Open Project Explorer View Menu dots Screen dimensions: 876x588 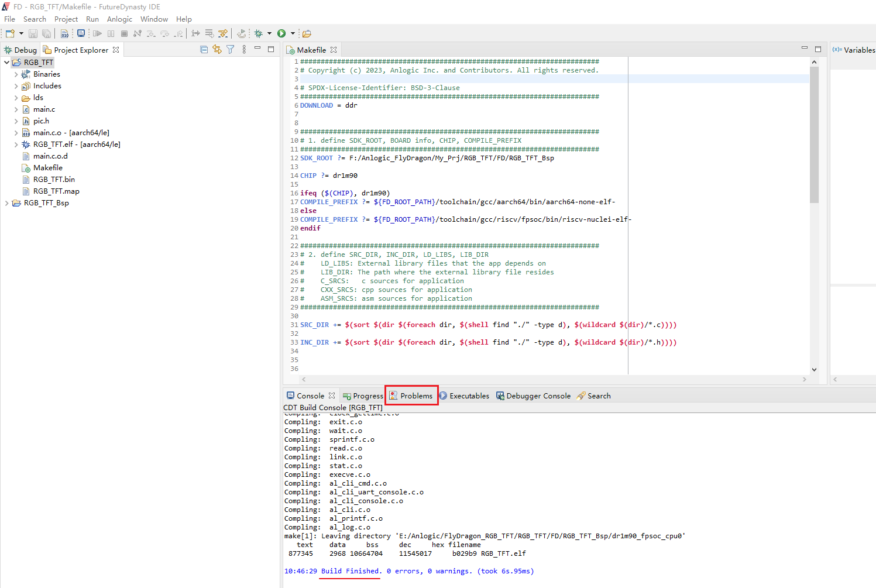point(244,50)
